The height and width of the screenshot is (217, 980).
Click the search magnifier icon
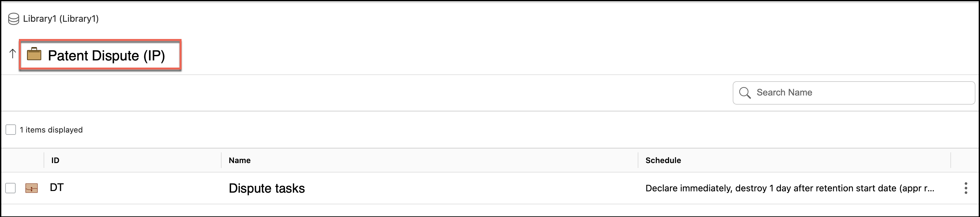(744, 93)
